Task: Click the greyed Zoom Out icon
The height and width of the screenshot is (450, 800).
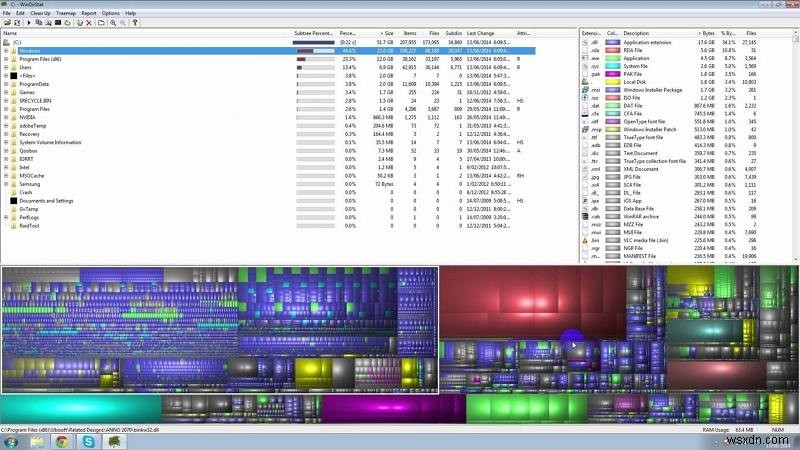Action: 123,23
